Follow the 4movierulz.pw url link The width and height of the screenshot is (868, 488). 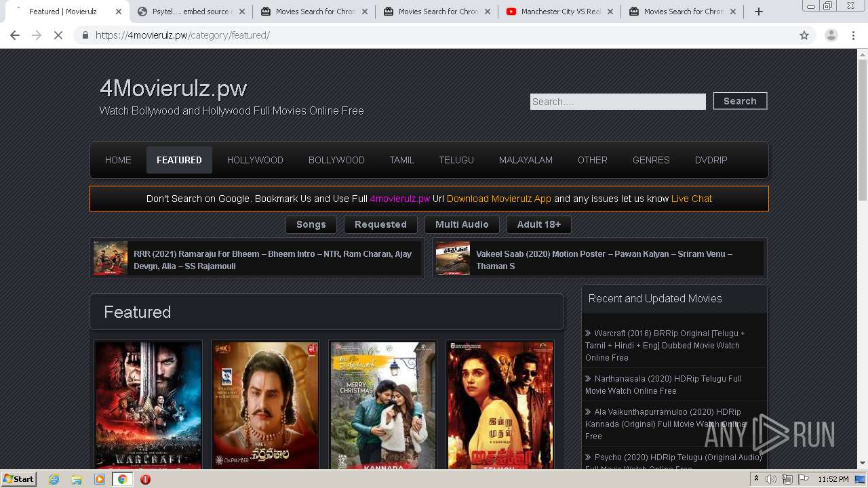coord(400,199)
